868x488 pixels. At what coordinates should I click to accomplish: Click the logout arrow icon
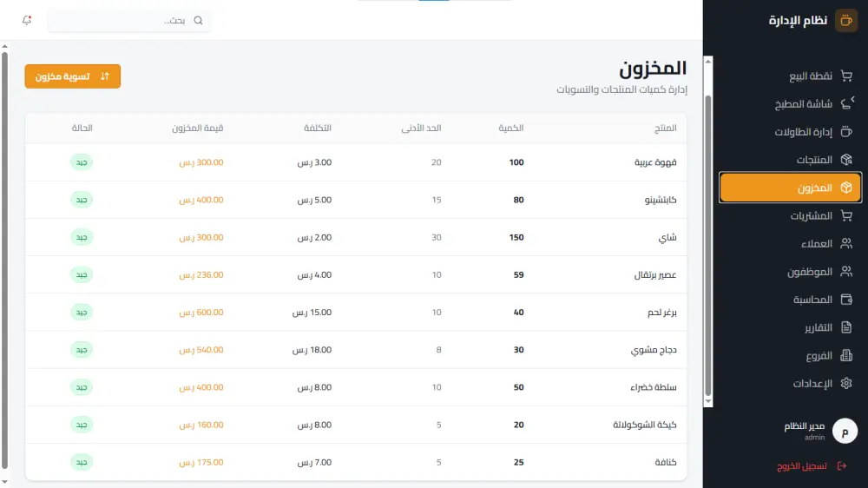842,465
